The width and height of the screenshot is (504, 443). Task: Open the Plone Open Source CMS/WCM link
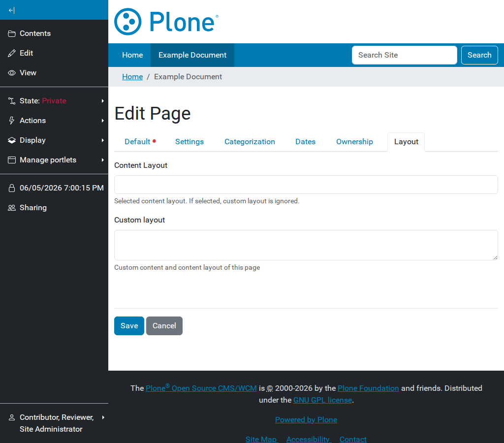[201, 388]
